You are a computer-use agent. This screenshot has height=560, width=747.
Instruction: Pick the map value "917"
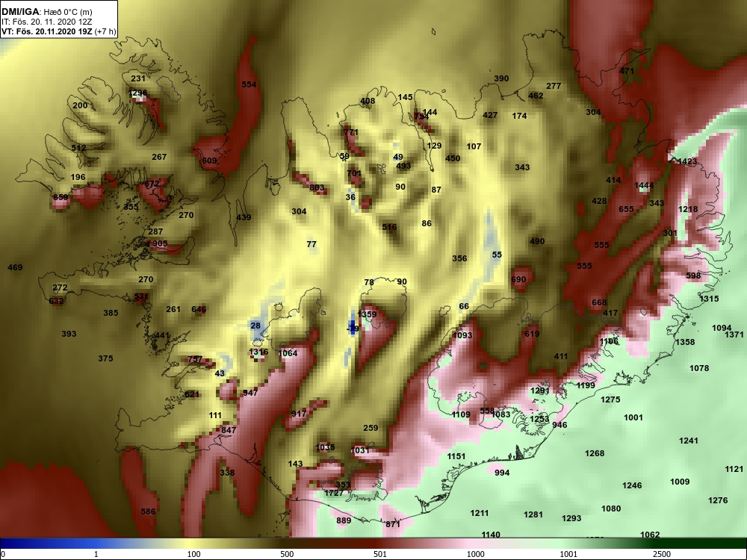pos(299,414)
